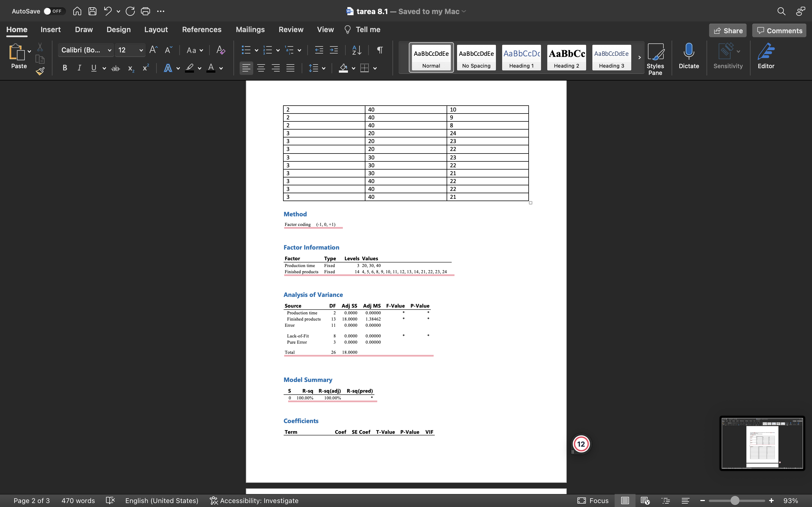Screen dimensions: 812x507
Task: Apply strikethrough to text
Action: [115, 68]
